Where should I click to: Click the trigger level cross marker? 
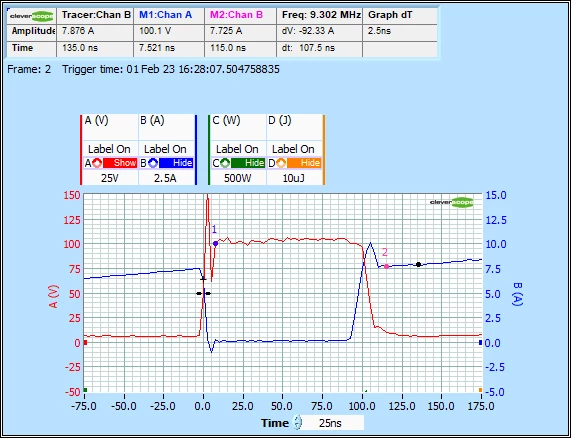[203, 279]
